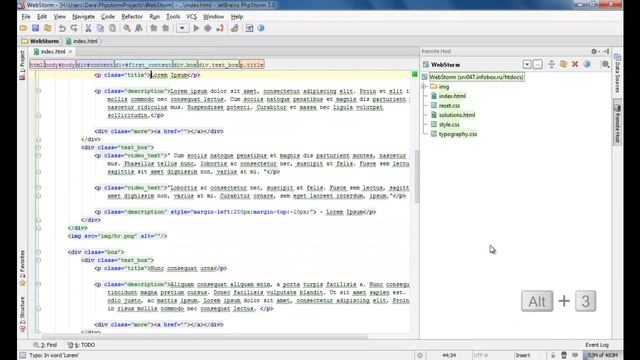
Task: Click the Copy toolbar icon
Action: tap(100, 28)
